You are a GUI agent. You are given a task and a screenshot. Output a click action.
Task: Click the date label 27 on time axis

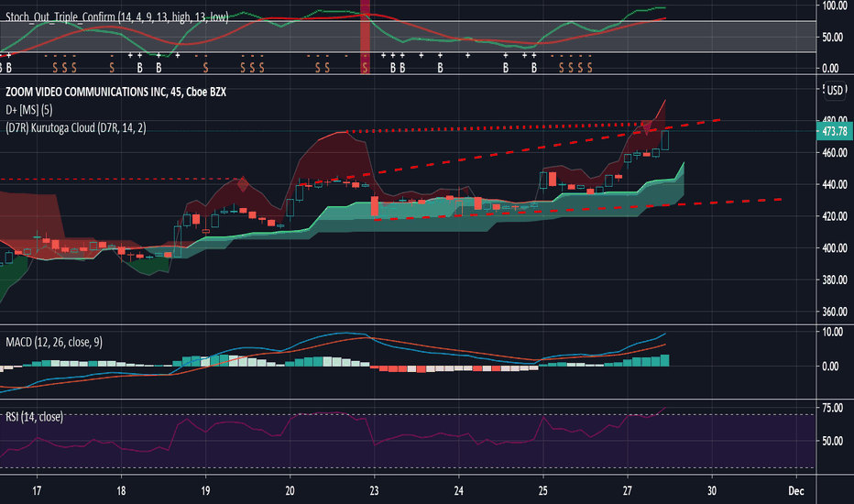click(628, 490)
